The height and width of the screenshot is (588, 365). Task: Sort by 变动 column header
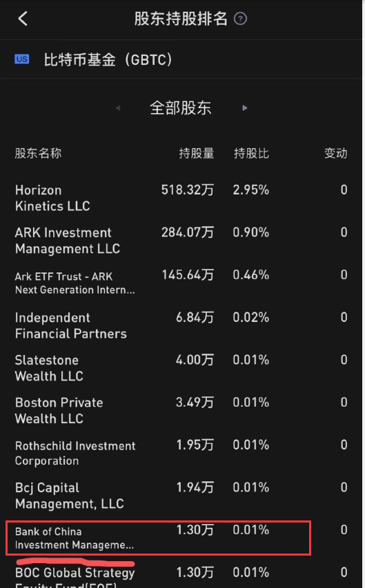coord(336,153)
